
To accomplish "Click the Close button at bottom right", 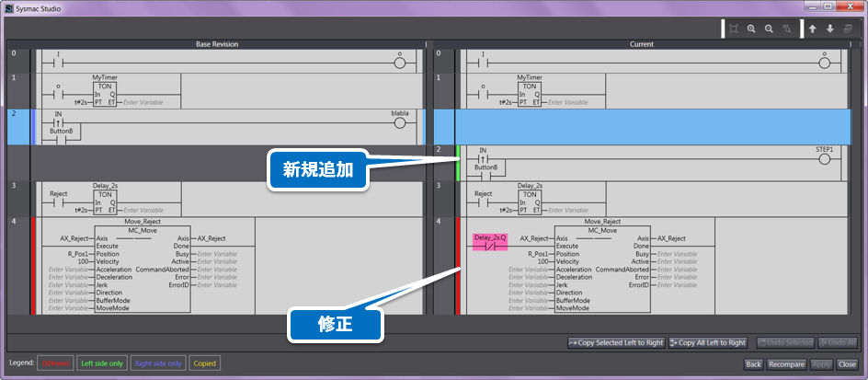I will click(847, 364).
